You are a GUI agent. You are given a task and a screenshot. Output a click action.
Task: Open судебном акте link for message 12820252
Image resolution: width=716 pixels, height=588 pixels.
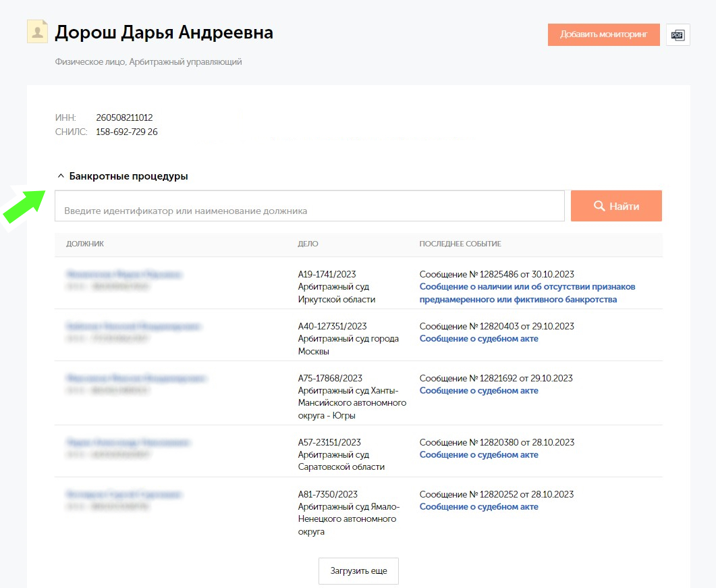[x=478, y=507]
